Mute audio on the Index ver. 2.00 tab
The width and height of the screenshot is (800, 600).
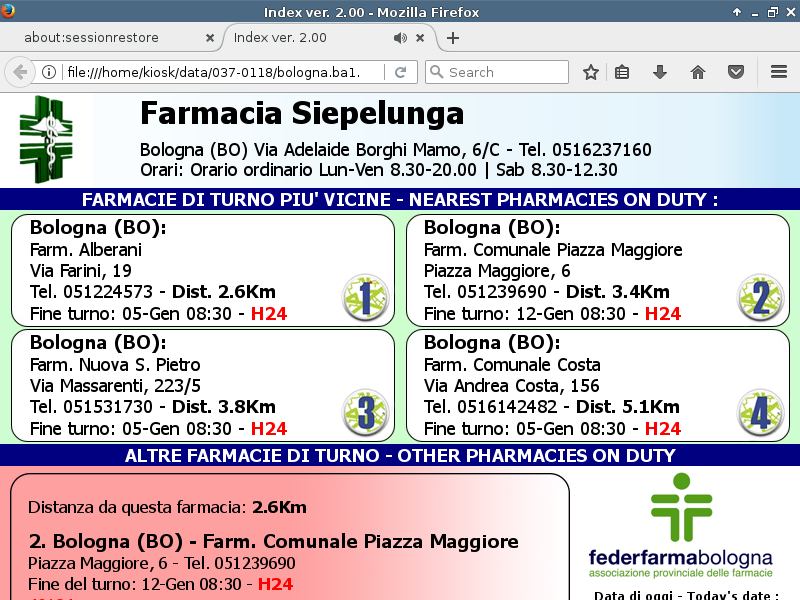tap(400, 38)
